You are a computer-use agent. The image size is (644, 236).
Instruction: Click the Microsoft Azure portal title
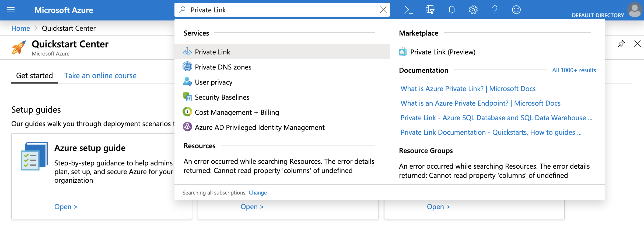click(64, 10)
